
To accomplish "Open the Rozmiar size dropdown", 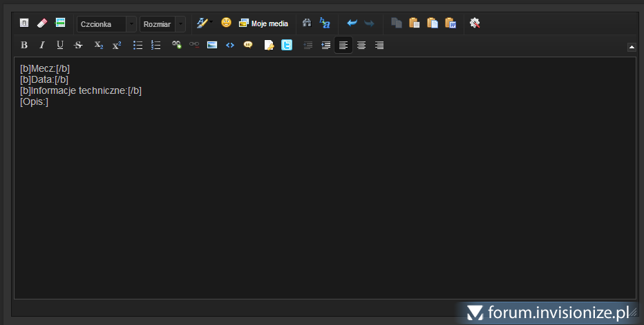I will [162, 24].
